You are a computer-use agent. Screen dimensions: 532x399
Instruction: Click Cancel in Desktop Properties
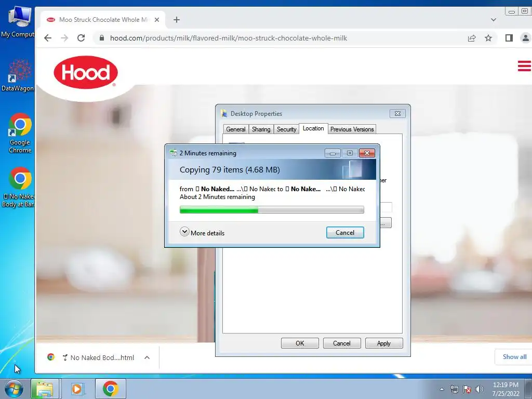[342, 343]
